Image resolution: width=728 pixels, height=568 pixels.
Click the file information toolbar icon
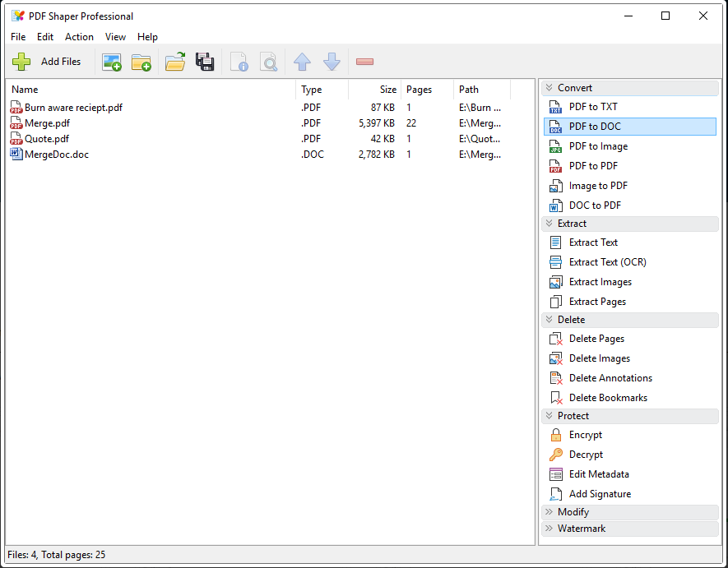239,62
